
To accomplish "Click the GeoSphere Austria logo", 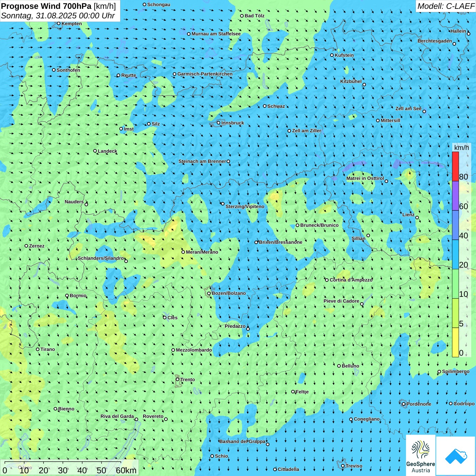I will click(x=421, y=455).
